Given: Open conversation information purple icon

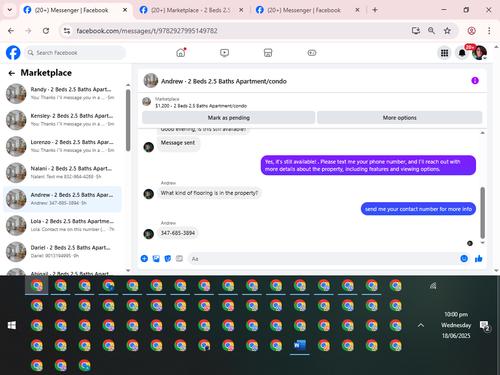Looking at the screenshot, I should (475, 81).
